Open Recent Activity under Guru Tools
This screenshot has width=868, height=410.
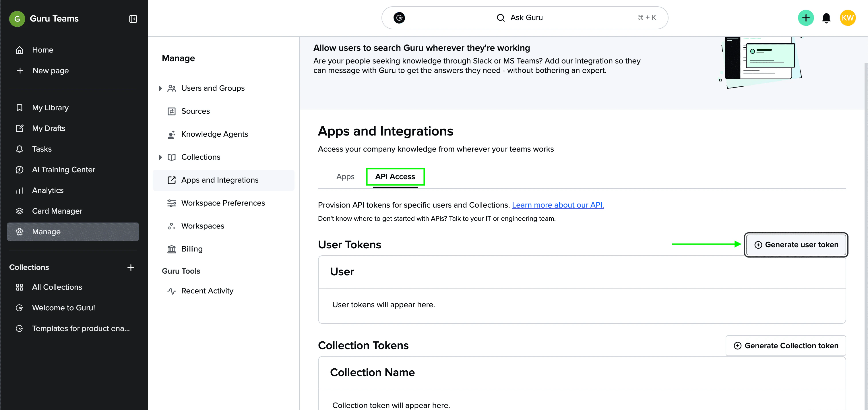[x=207, y=291]
